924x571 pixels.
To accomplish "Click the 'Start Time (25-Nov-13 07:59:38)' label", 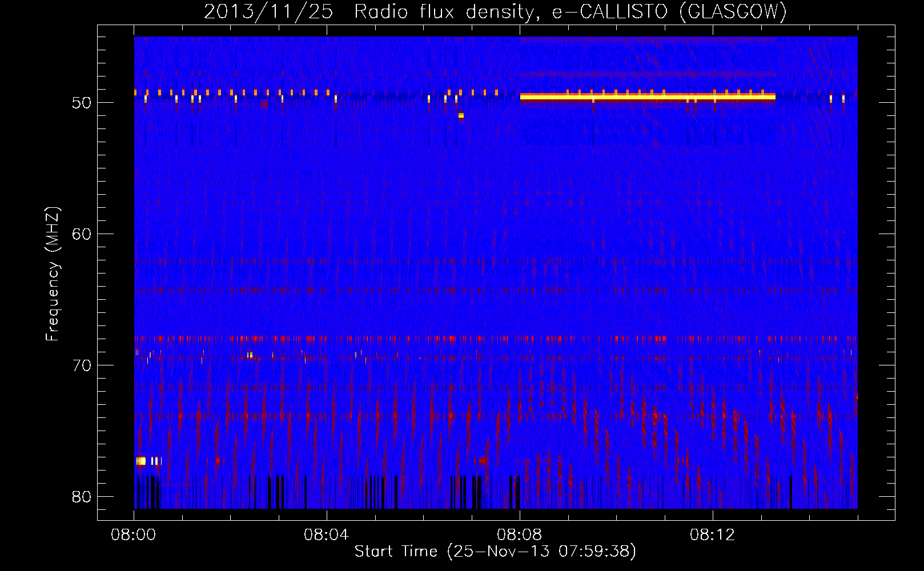I will coord(495,552).
